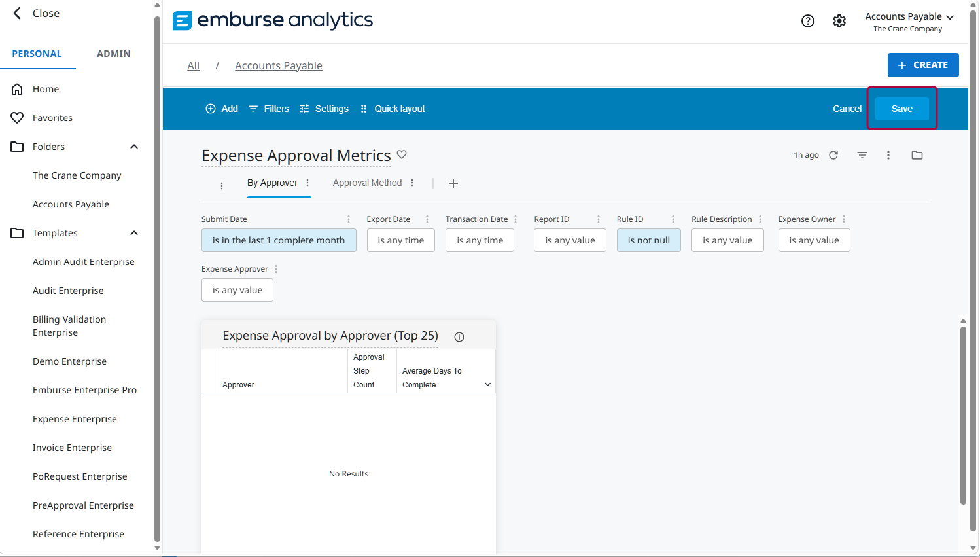Favorite the dashboard with the heart icon
980x557 pixels.
click(402, 154)
